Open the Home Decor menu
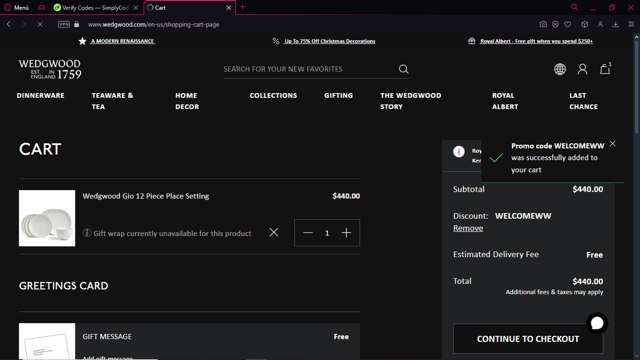This screenshot has height=360, width=640. coord(187,101)
